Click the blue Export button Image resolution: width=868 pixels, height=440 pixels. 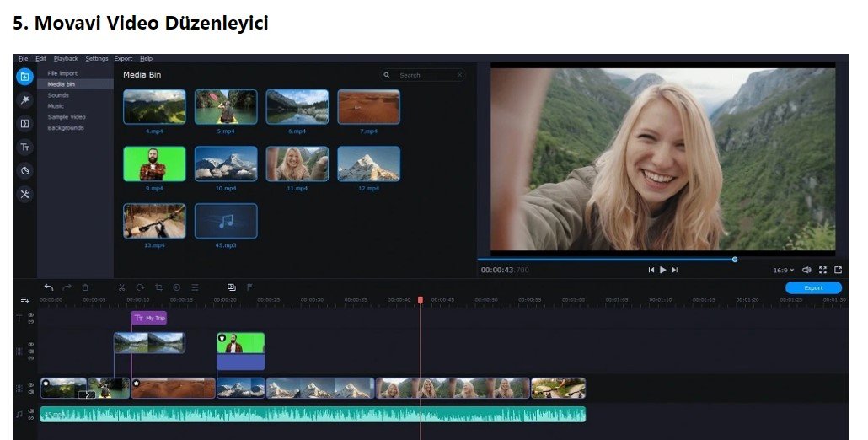tap(812, 288)
